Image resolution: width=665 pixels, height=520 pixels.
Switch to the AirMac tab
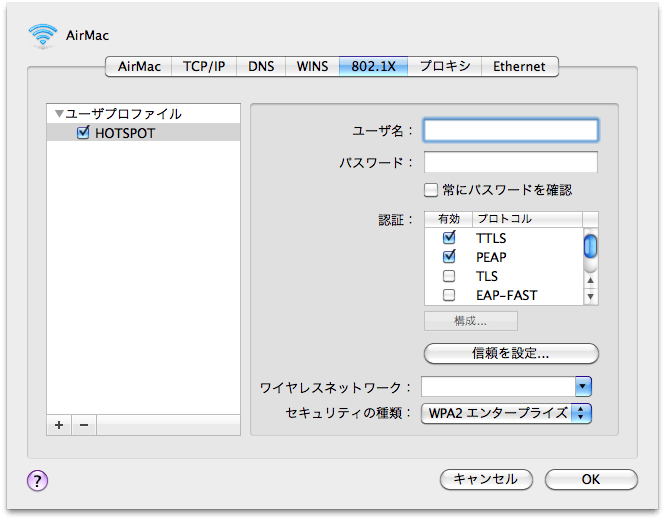click(139, 67)
